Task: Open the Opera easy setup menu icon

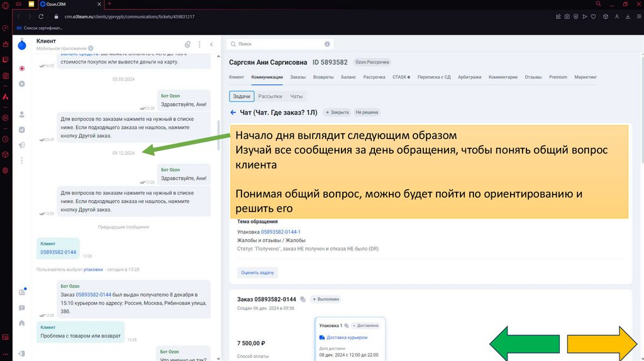Action: (x=639, y=16)
